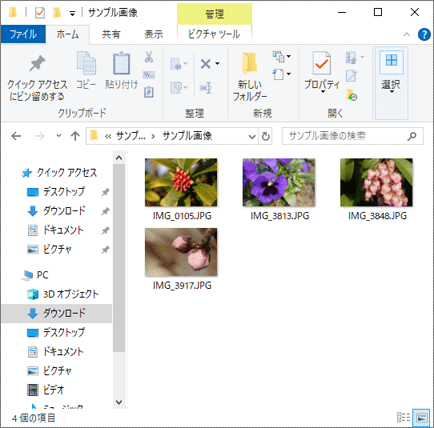Screen dimensions: 434x428
Task: Go forward with the right arrow
Action: 40,136
